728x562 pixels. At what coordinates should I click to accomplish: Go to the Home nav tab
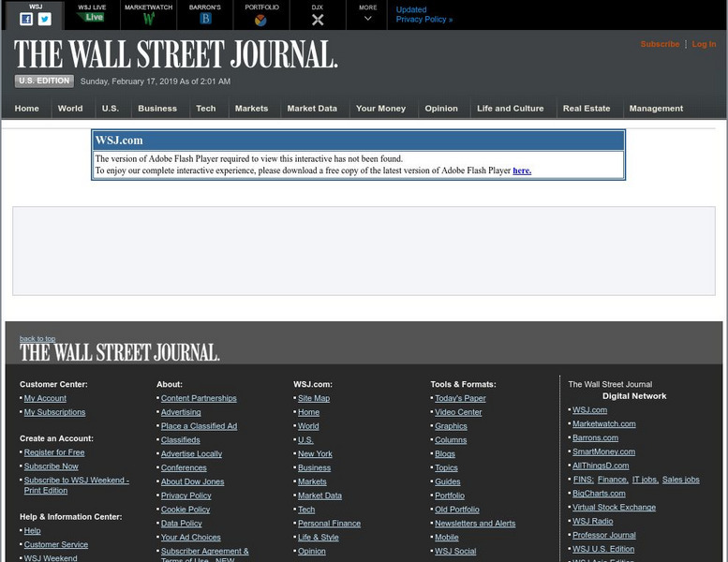(x=26, y=108)
